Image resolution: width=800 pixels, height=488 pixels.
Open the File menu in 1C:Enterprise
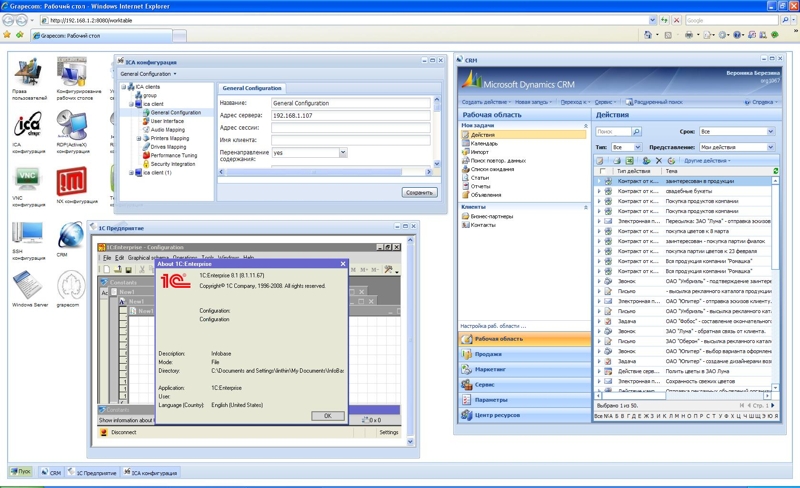click(107, 258)
